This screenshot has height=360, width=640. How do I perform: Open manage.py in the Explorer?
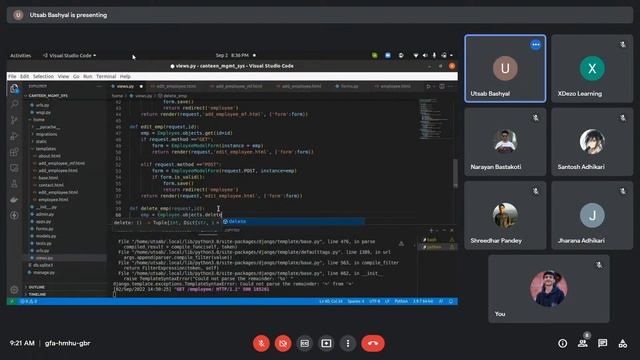pos(44,272)
